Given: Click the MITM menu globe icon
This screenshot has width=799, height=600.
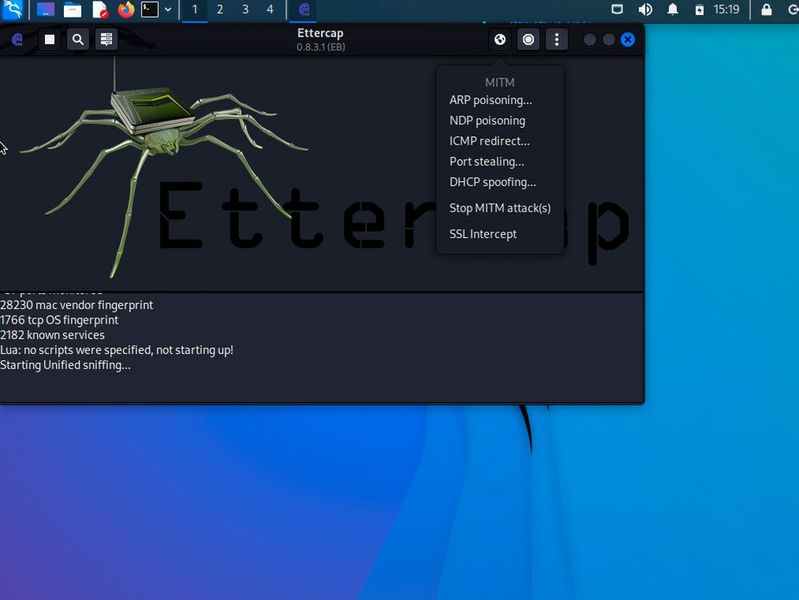Looking at the screenshot, I should click(500, 39).
